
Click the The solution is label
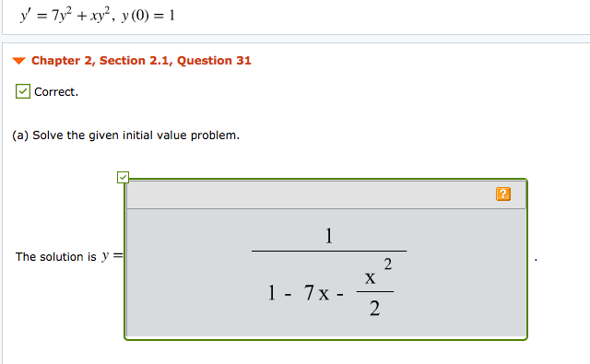(x=55, y=257)
